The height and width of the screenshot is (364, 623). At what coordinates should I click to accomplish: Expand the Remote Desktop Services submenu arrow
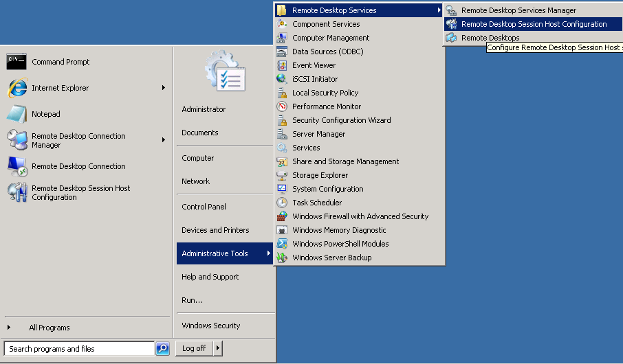click(439, 10)
